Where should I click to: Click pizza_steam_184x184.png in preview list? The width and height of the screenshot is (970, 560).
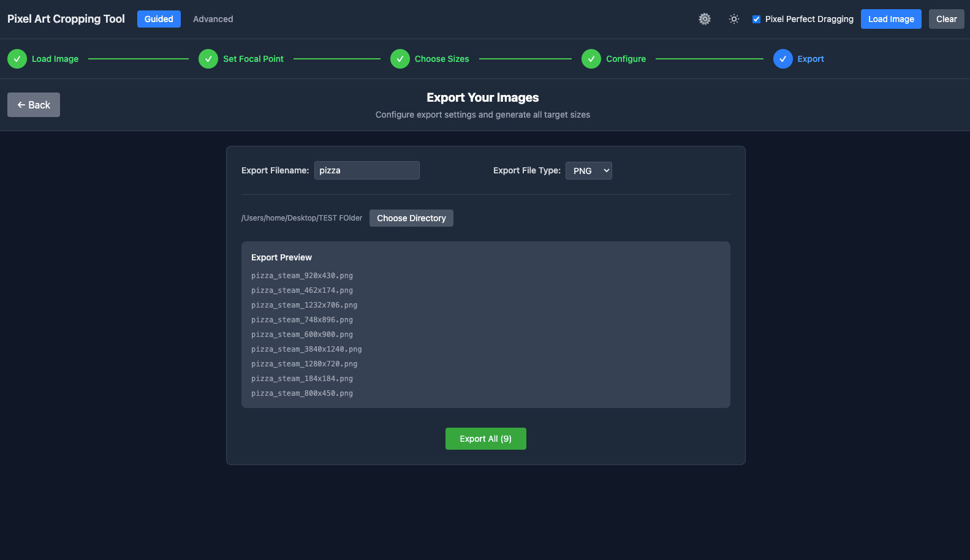(x=302, y=379)
